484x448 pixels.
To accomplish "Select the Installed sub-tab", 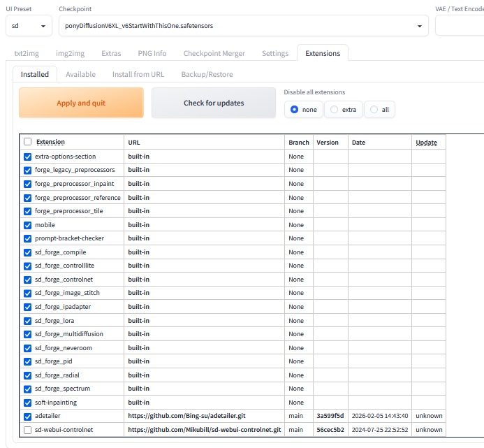I will [x=35, y=74].
